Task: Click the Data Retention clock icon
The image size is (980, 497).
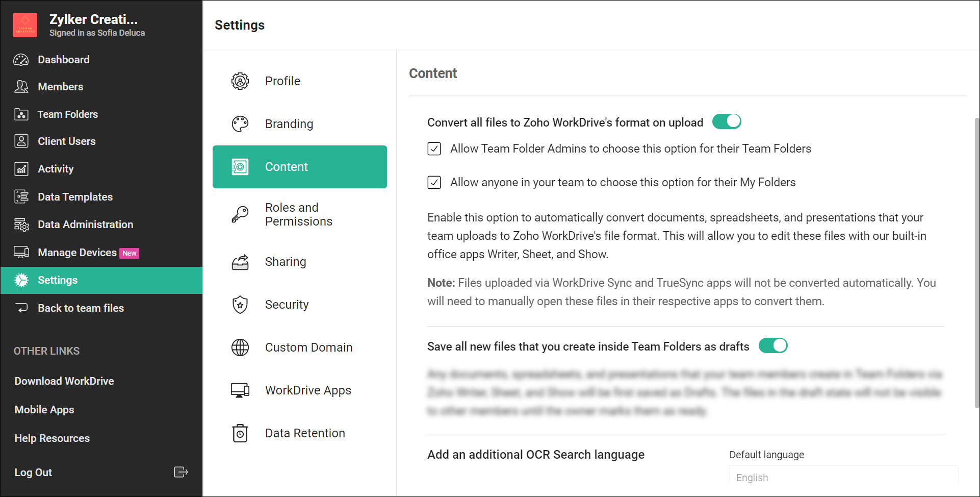Action: [x=240, y=433]
